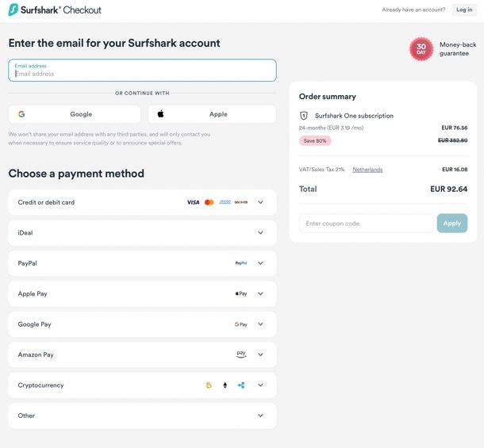Click the Mastercard icon
This screenshot has width=484, height=448.
[209, 202]
